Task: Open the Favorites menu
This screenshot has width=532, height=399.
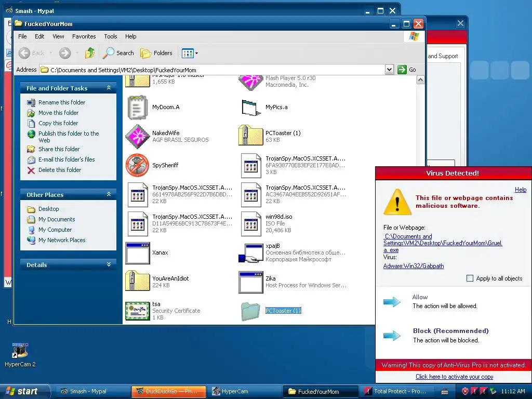Action: 84,36
